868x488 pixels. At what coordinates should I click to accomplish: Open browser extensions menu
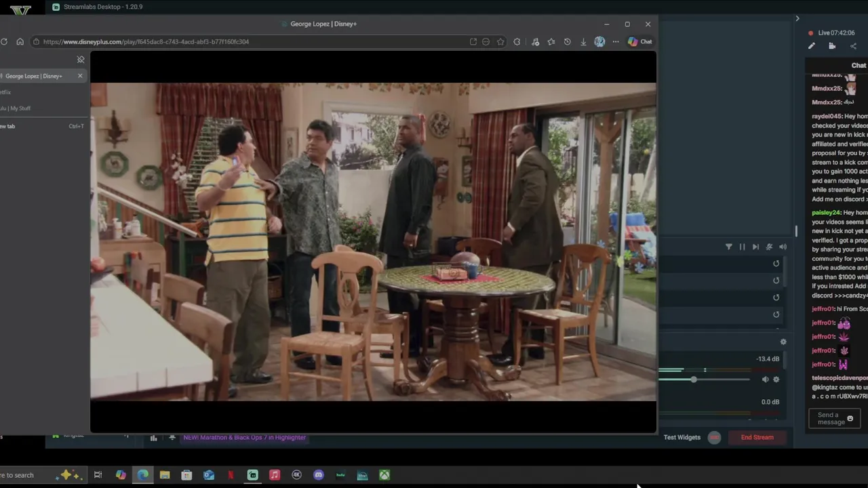[517, 41]
